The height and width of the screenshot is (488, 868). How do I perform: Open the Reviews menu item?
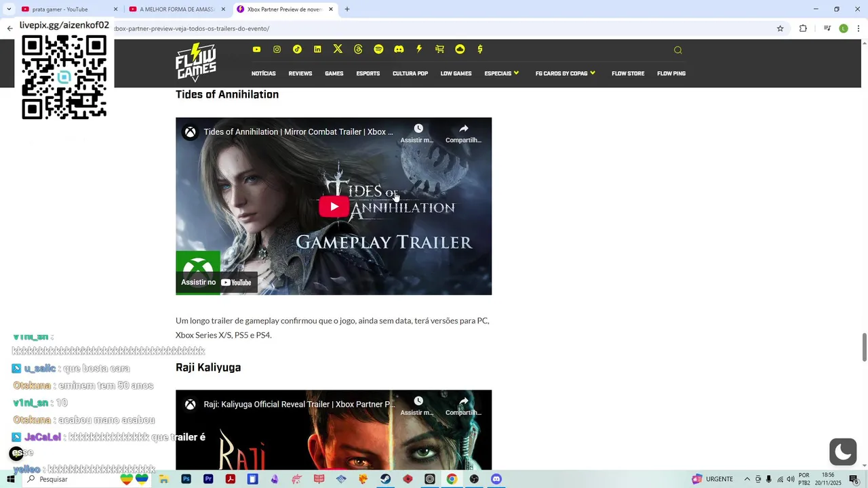tap(300, 73)
